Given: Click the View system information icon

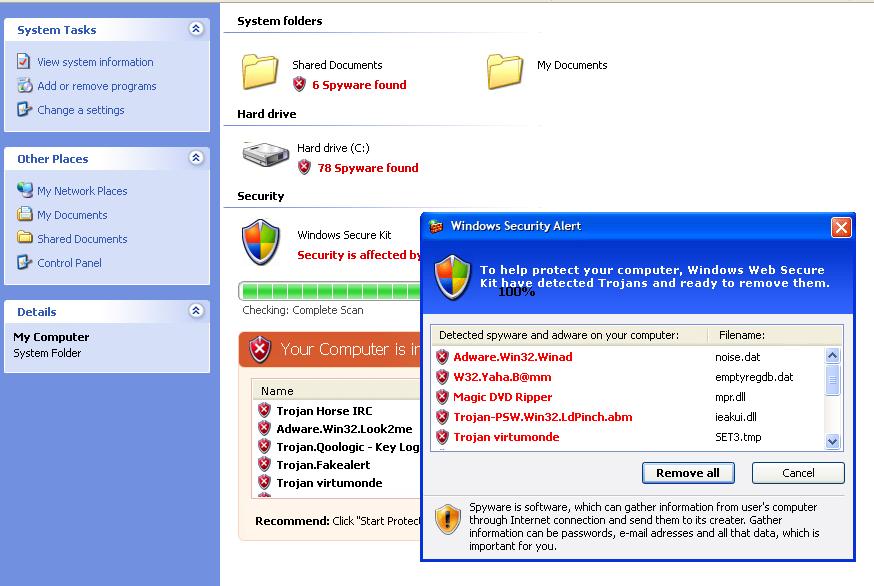Looking at the screenshot, I should (x=23, y=61).
